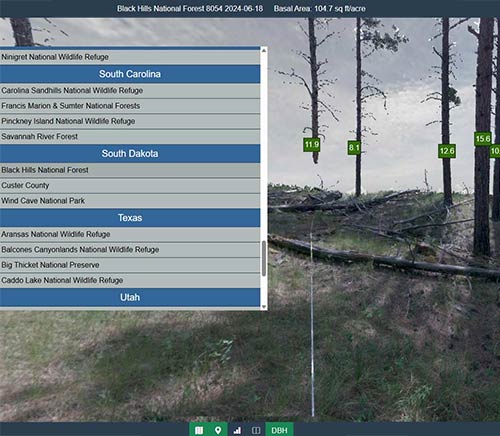Screen dimensions: 500x436
Task: Click the scroll up arrow of list
Action: (x=264, y=50)
